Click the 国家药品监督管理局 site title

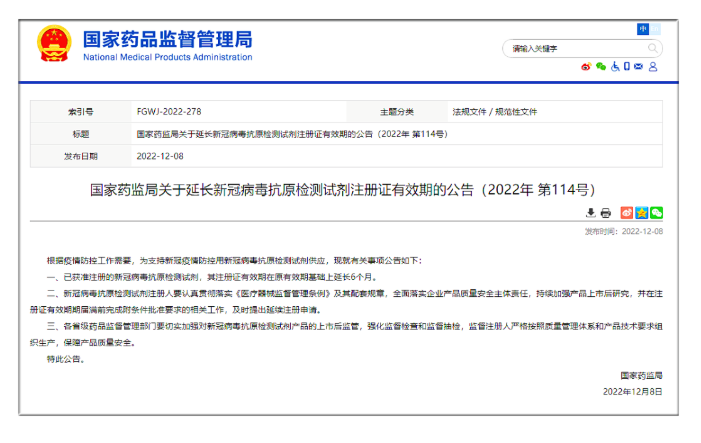(166, 39)
